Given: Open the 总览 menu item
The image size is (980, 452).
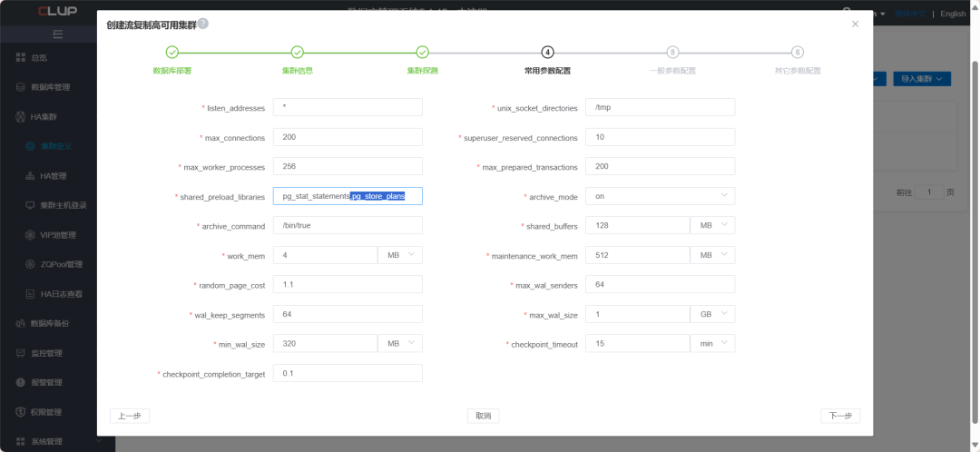Looking at the screenshot, I should pos(39,57).
